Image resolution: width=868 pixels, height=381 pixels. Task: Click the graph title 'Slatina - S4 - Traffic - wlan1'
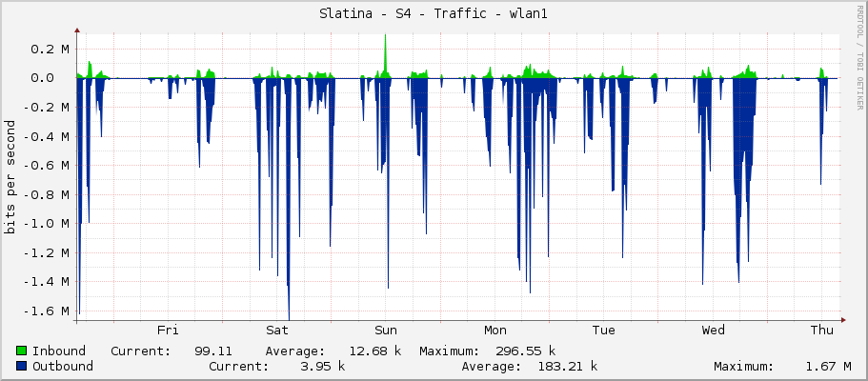434,14
